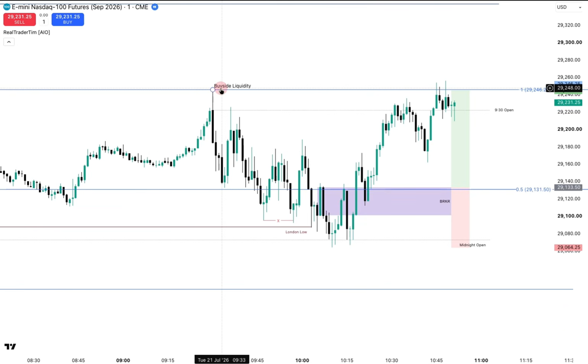Click the 29,100.00 price axis label
This screenshot has width=588, height=364.
coord(570,216)
